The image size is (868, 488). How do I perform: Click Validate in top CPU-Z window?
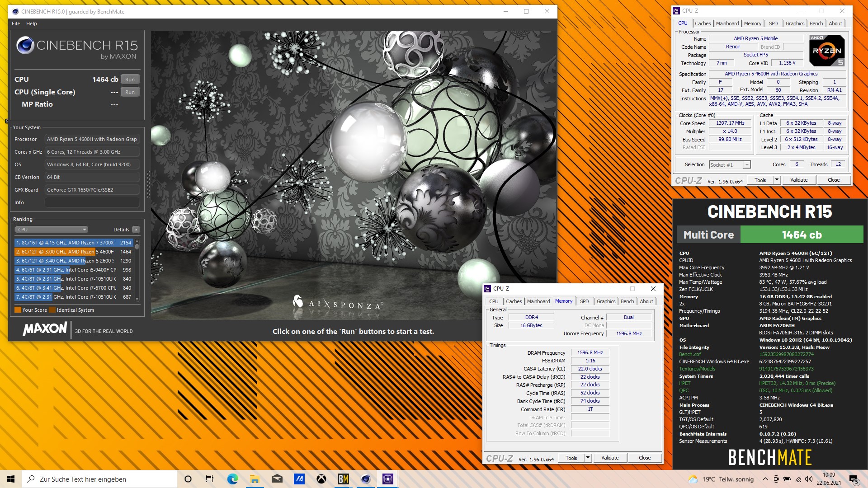tap(799, 180)
